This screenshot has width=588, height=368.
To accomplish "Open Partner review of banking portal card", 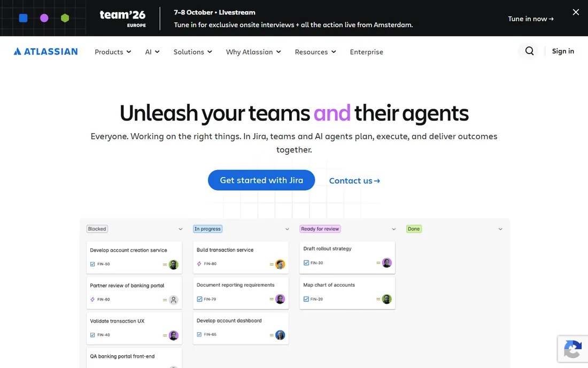I will (134, 293).
